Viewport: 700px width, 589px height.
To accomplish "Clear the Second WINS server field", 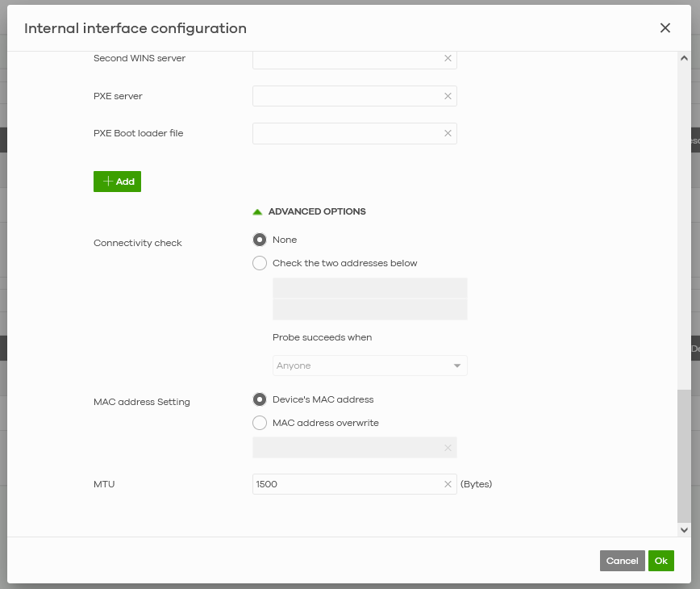I will tap(448, 58).
